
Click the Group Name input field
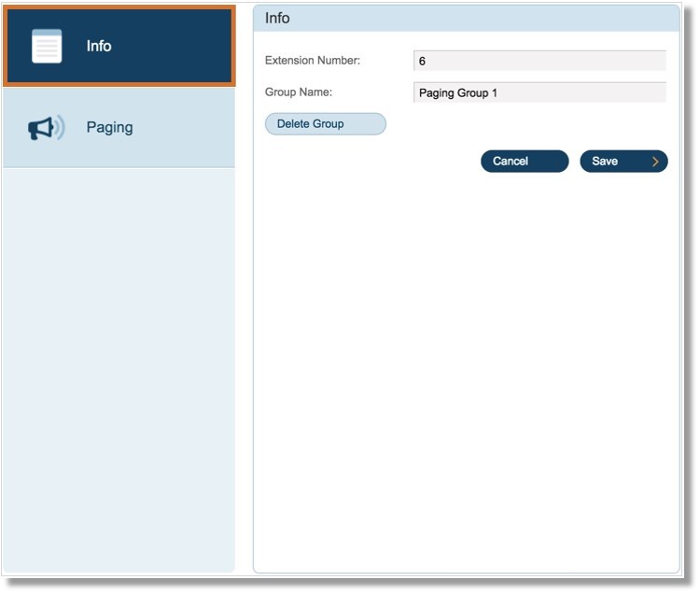(x=540, y=92)
